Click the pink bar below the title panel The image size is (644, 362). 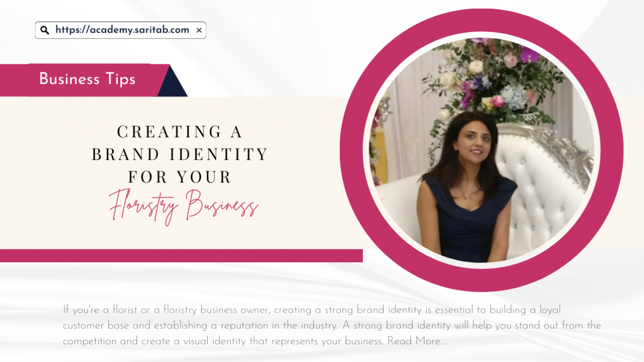(181, 256)
